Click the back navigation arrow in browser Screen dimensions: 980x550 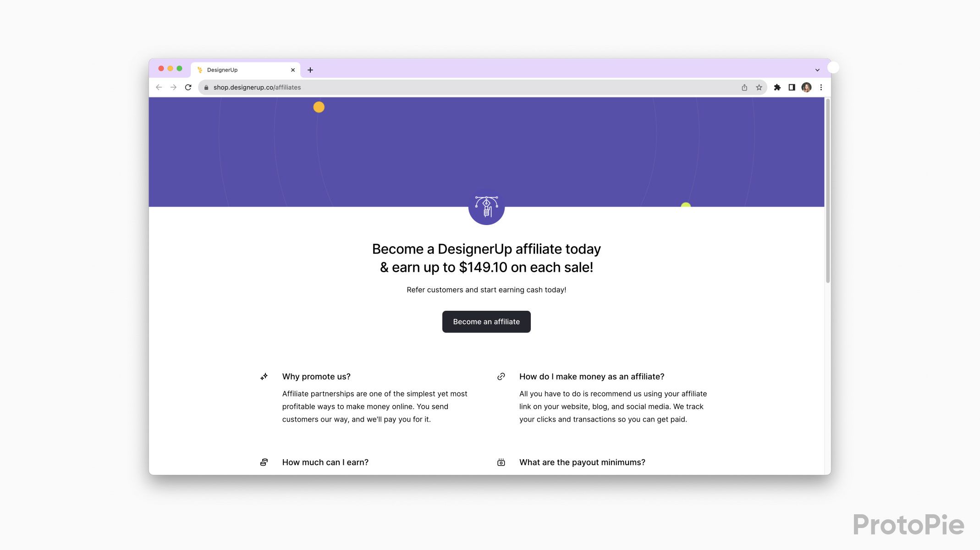(x=160, y=87)
